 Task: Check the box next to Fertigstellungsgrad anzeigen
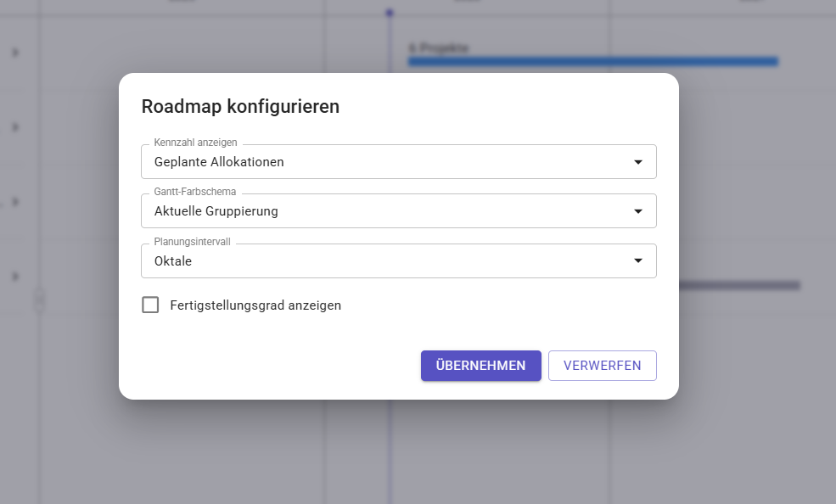[150, 305]
